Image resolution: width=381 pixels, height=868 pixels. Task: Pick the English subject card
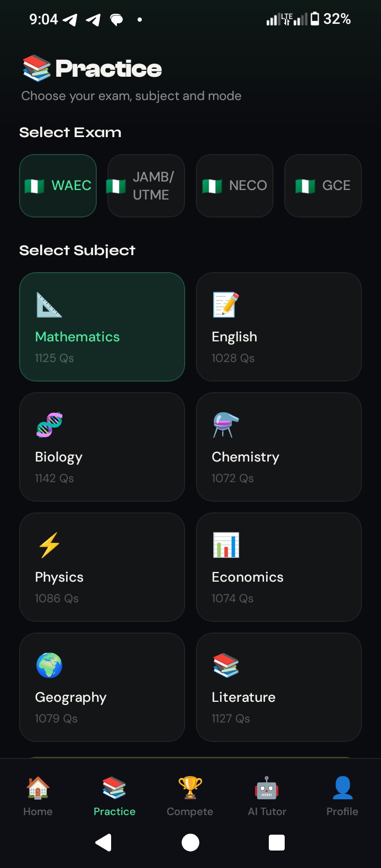coord(279,327)
